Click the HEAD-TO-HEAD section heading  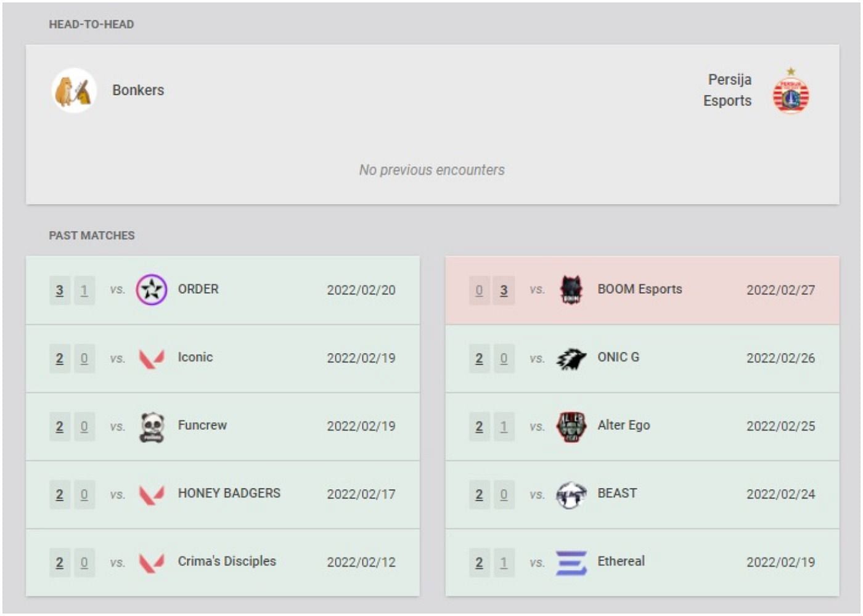click(x=91, y=25)
